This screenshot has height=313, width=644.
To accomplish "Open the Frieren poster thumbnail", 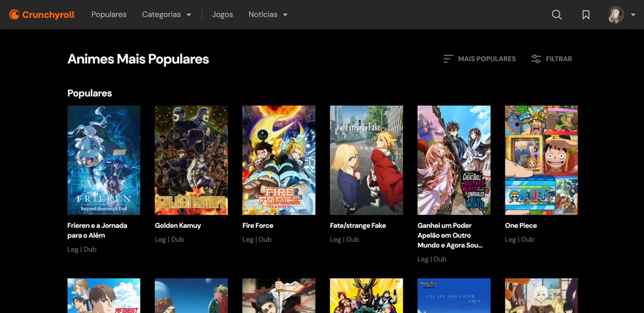I will (x=104, y=160).
